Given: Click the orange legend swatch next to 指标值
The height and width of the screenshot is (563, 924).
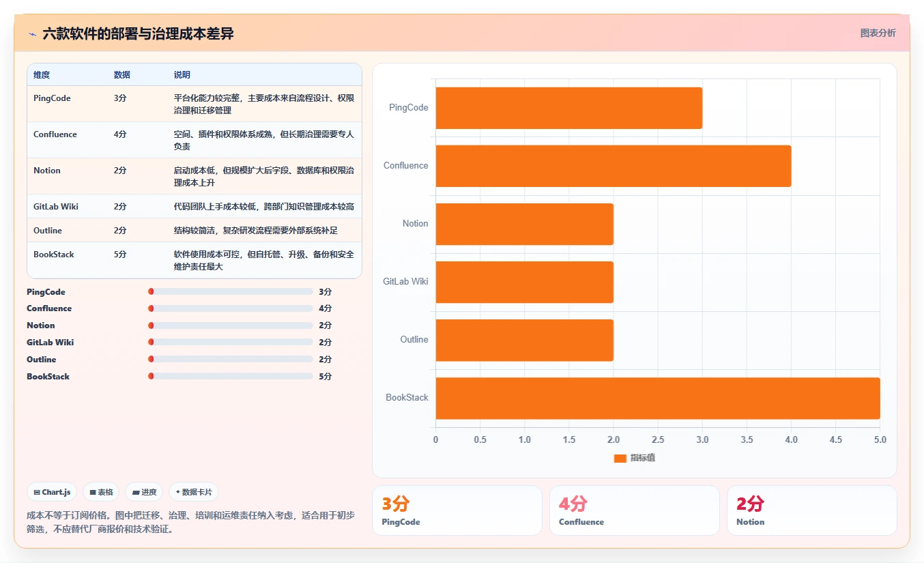Looking at the screenshot, I should 620,459.
